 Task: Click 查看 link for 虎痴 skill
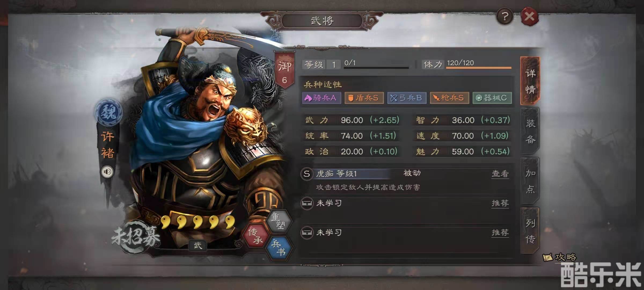500,174
